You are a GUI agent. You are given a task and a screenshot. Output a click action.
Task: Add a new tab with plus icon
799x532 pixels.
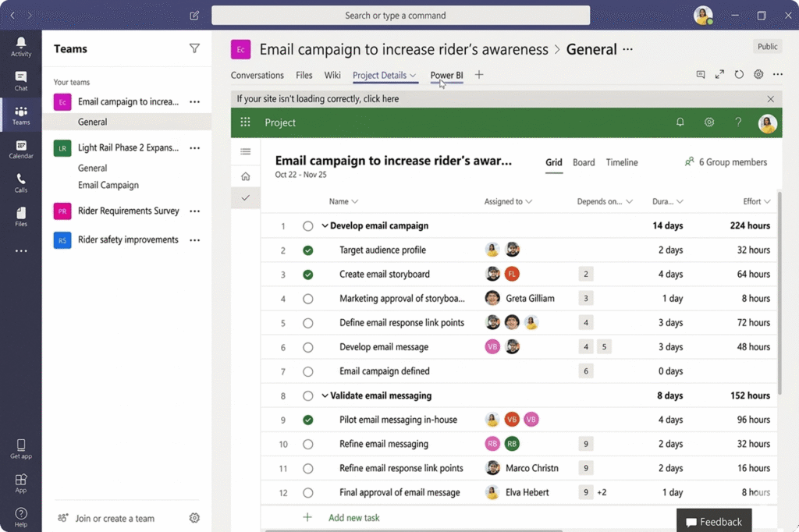pos(479,75)
